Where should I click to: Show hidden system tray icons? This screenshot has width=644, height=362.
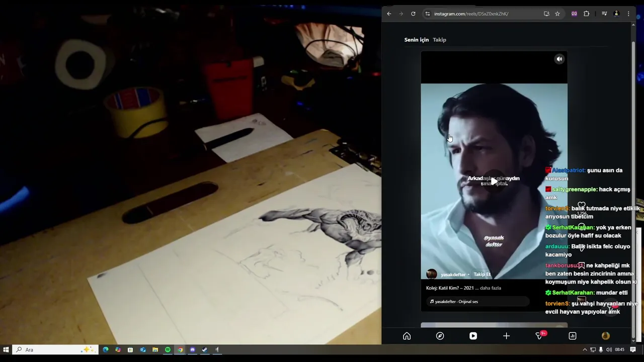(x=585, y=349)
